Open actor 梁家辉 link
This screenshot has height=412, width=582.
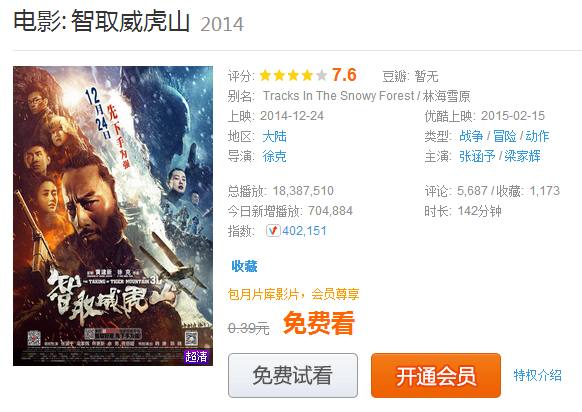(x=522, y=156)
